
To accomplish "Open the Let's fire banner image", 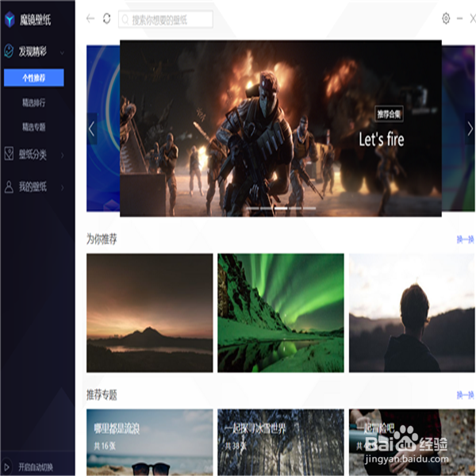I will pos(281,129).
